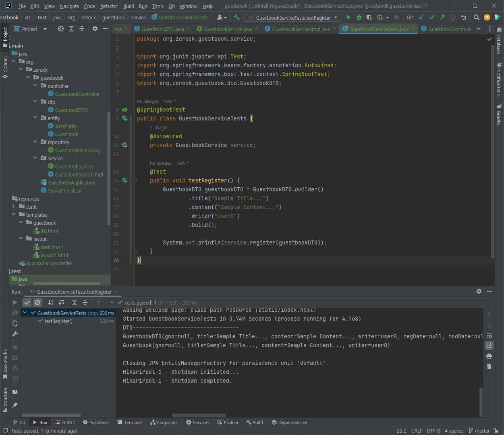Open the Navigate menu
504x435 pixels.
pyautogui.click(x=69, y=6)
